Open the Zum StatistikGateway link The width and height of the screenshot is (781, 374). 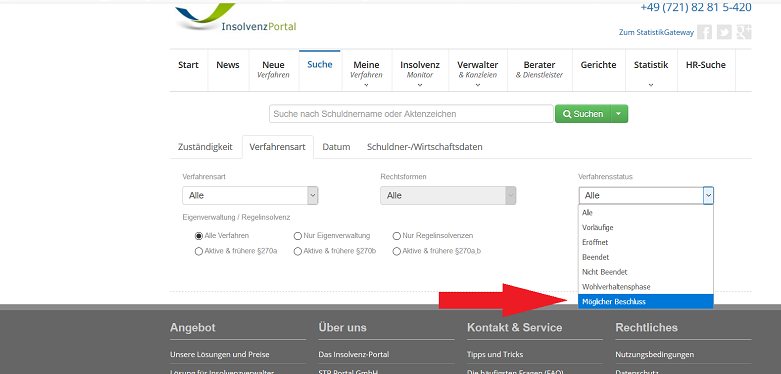pos(656,32)
